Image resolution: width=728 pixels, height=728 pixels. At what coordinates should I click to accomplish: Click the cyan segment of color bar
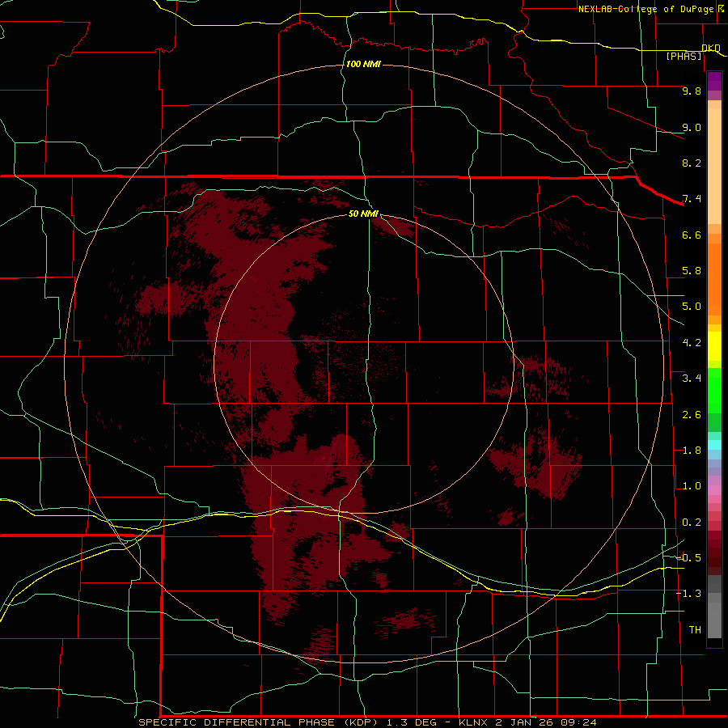pos(714,445)
